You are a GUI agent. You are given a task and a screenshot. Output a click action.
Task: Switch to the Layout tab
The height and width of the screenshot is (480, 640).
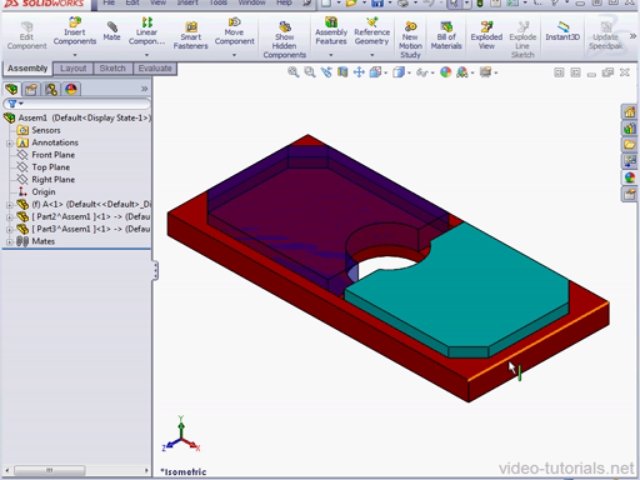(73, 68)
